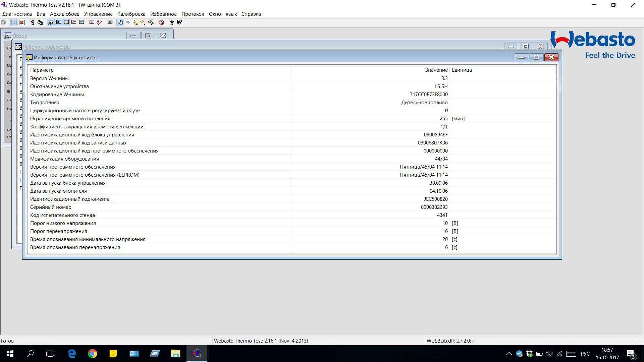
Task: Click the first-aid red plus toolbar icon
Action: (92, 22)
